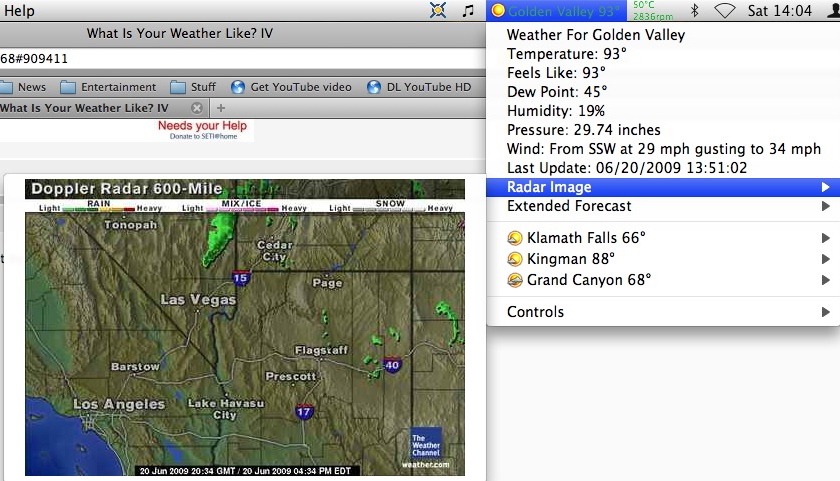Click the AirPort Wi-Fi icon

725,11
